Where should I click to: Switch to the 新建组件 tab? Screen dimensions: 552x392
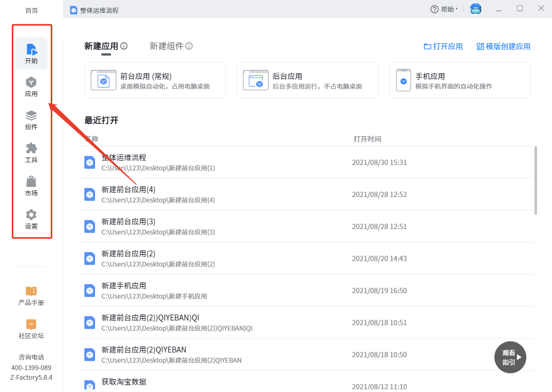pos(166,46)
